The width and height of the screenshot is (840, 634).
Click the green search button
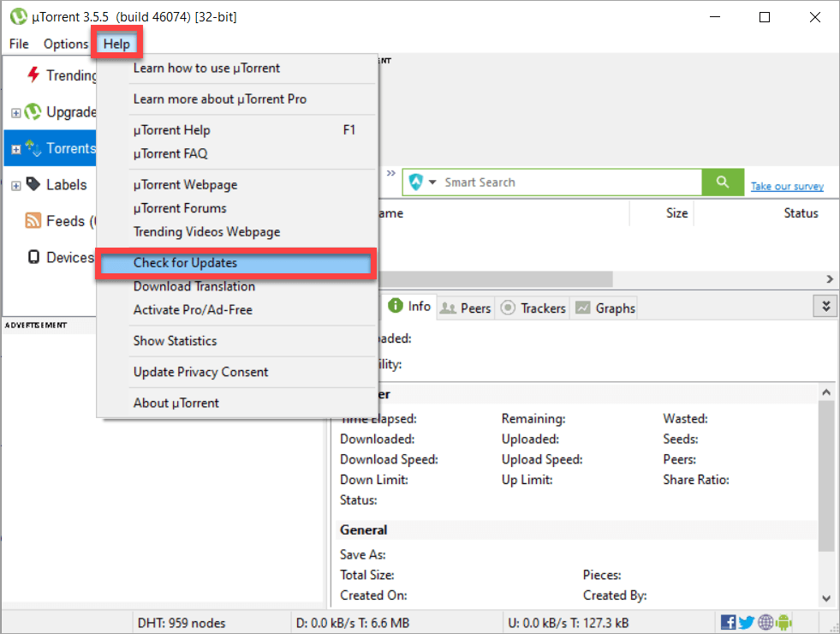(724, 182)
